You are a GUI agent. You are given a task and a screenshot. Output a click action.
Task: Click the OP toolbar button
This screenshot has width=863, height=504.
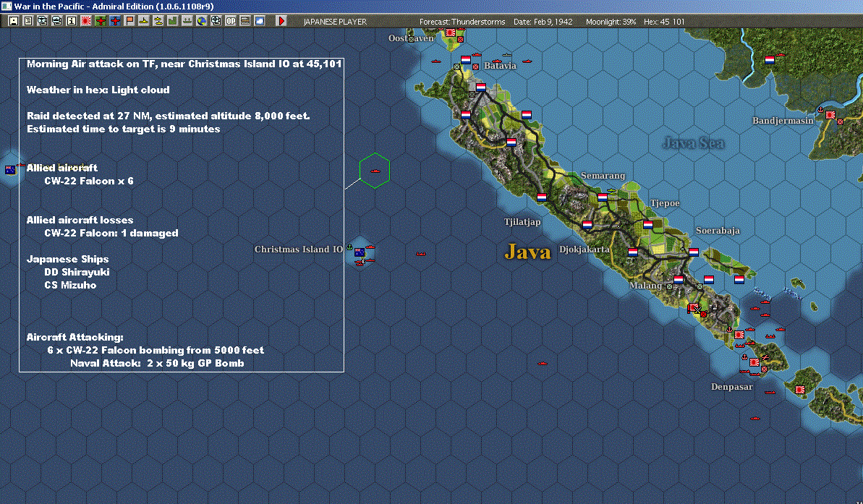coord(231,21)
